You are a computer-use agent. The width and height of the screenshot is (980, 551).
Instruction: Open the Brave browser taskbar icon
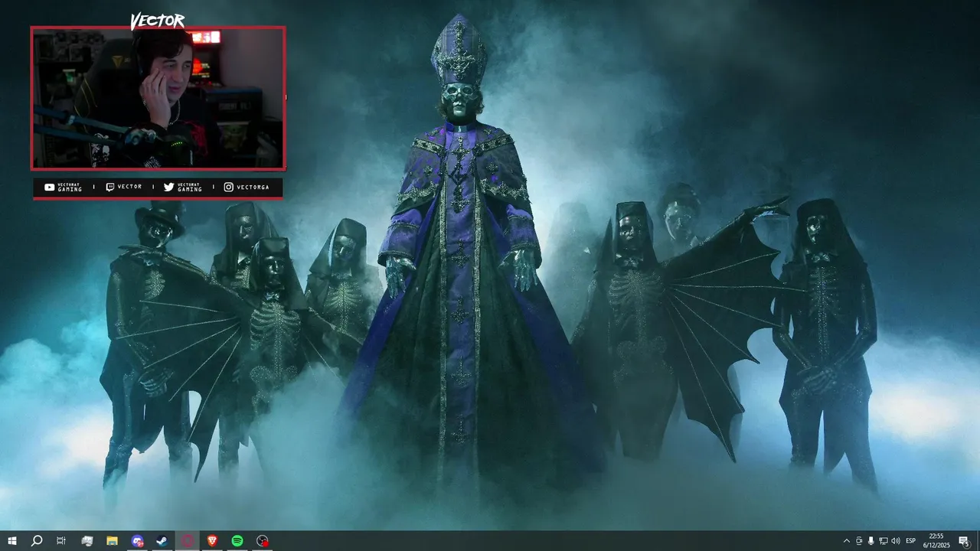point(212,541)
